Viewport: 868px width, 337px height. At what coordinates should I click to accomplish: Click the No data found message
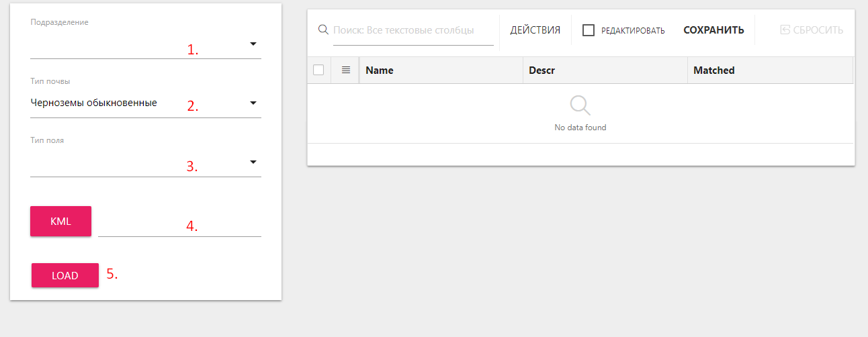click(580, 128)
